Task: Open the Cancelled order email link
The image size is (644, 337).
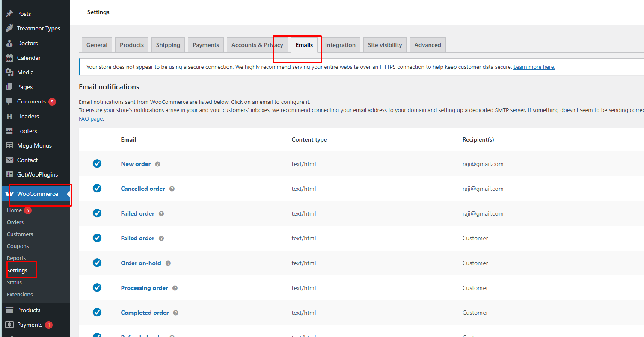Action: click(143, 189)
